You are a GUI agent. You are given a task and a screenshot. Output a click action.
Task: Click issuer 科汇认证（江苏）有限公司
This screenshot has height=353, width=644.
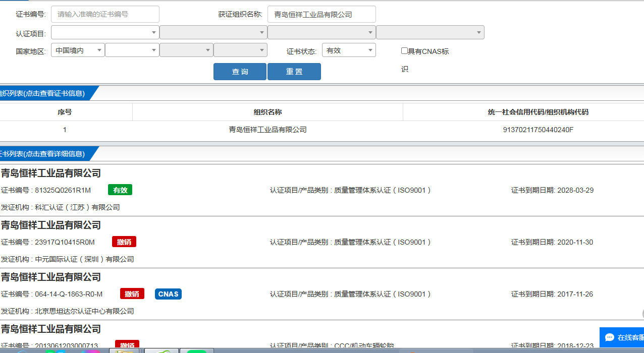tap(78, 207)
